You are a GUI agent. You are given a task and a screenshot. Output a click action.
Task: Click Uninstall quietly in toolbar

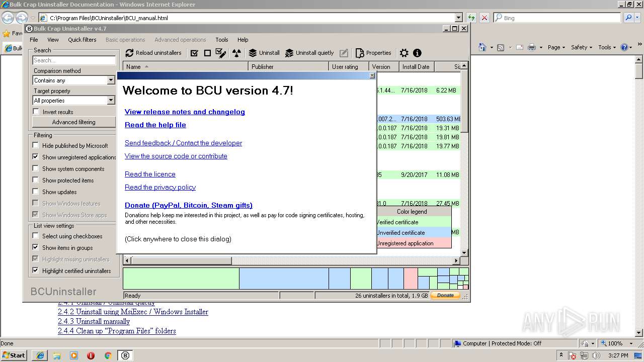click(x=309, y=53)
